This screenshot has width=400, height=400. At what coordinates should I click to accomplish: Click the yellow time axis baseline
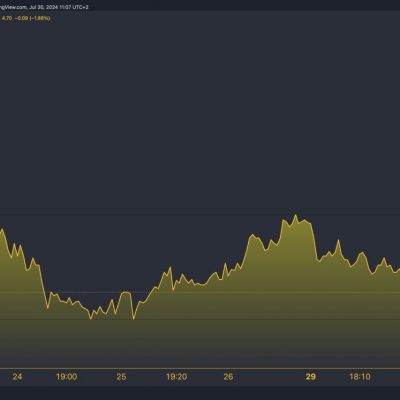200,368
